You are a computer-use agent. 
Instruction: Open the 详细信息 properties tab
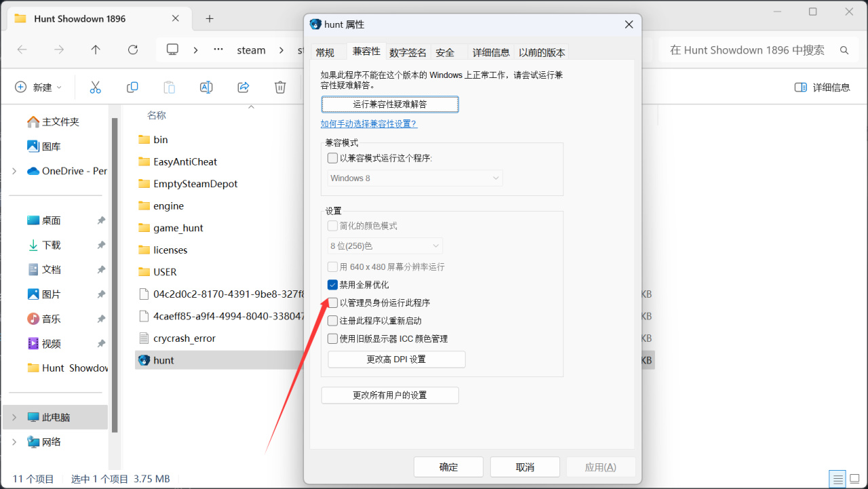pyautogui.click(x=491, y=53)
